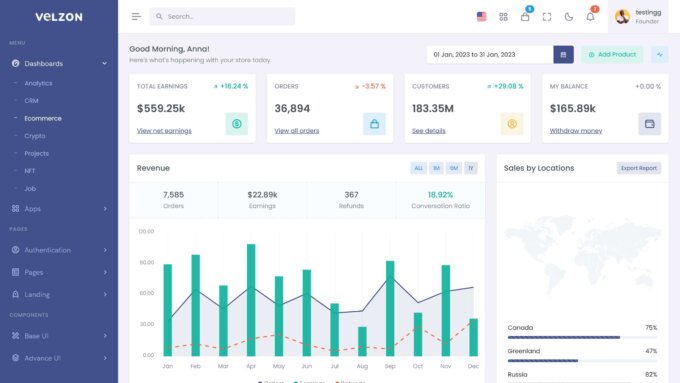Expand the Advance UI menu arrow

(x=105, y=358)
